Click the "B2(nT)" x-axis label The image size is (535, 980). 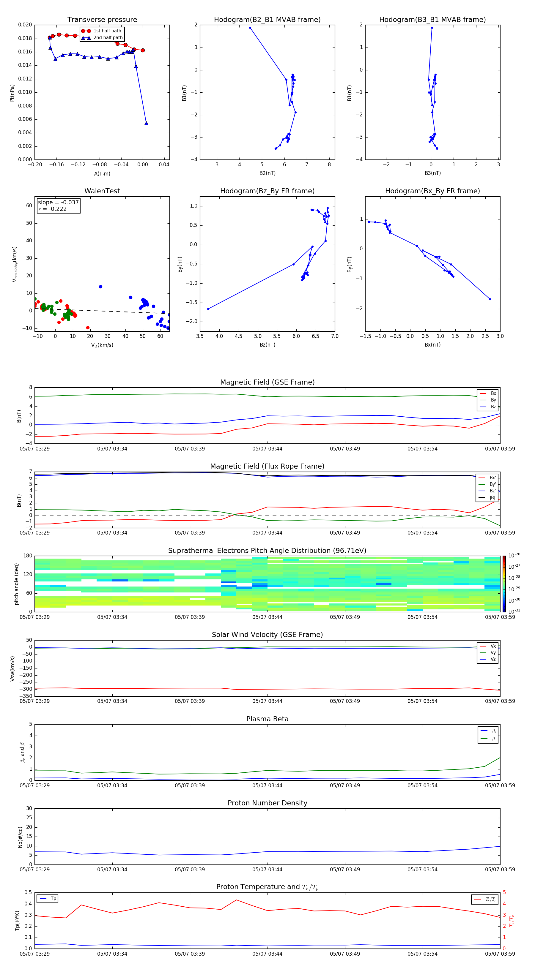[x=267, y=173]
